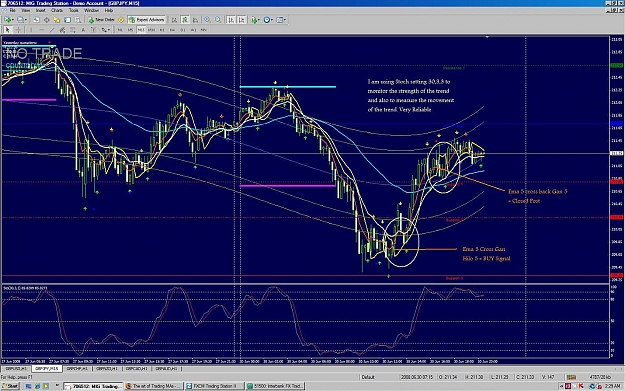Image resolution: width=625 pixels, height=391 pixels.
Task: Select the text label tool
Action: (x=94, y=29)
